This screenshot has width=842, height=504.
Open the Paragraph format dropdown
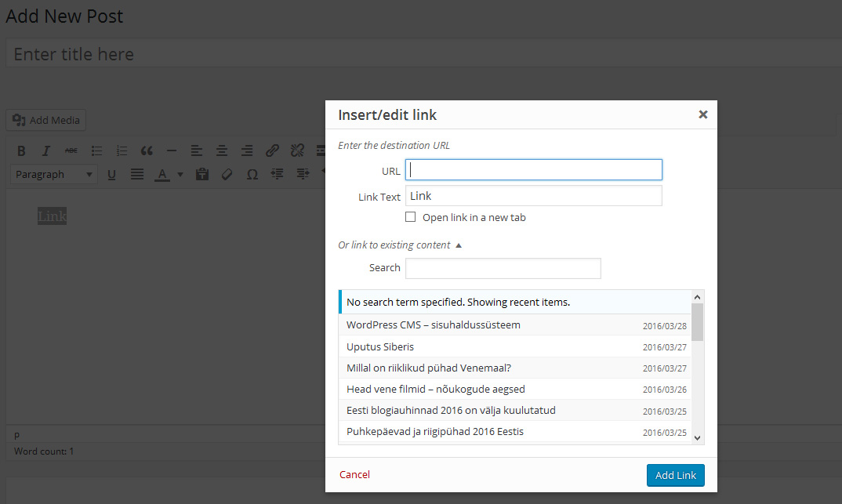[x=54, y=175]
